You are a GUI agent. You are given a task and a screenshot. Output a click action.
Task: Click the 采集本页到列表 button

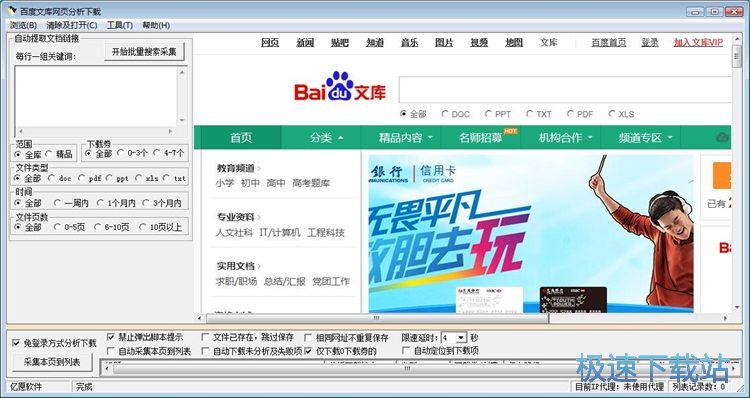point(52,362)
